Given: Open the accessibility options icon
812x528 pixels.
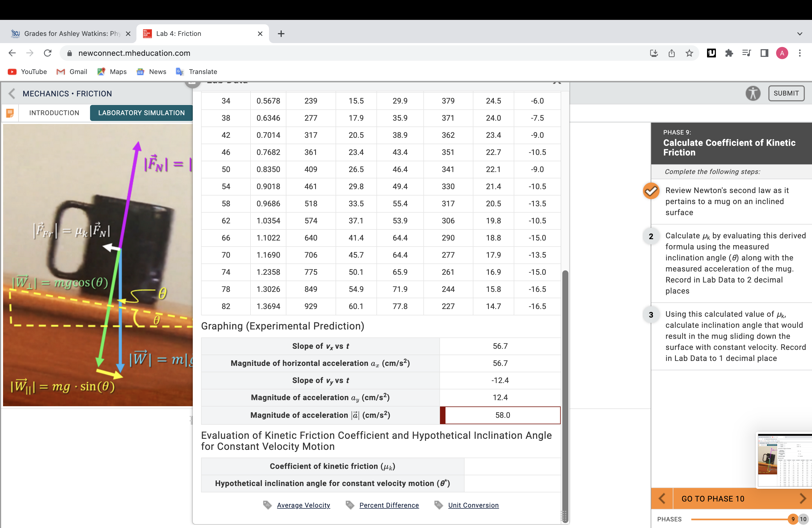Looking at the screenshot, I should [x=753, y=93].
